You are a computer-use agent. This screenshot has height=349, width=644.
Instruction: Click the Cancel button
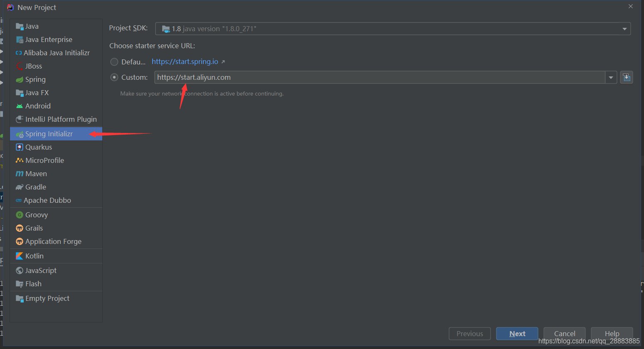point(565,334)
